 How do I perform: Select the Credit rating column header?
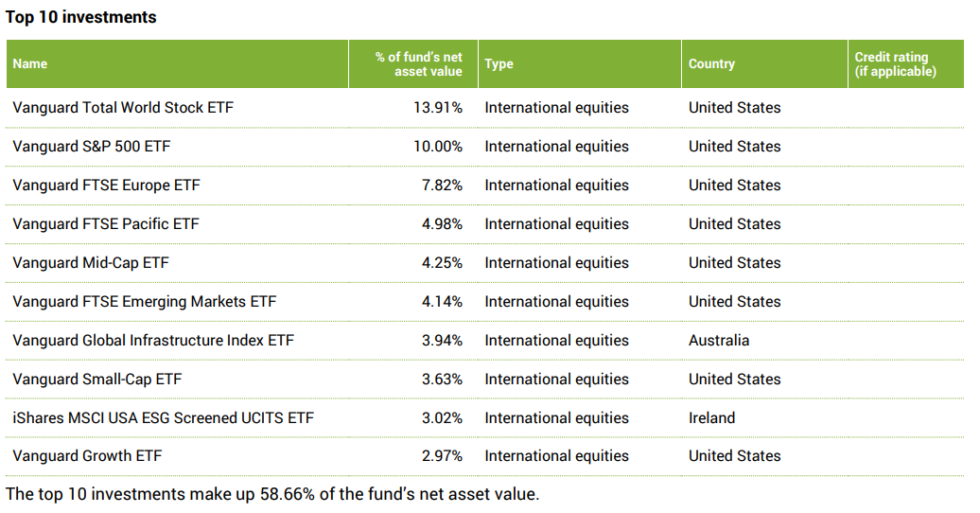(895, 64)
